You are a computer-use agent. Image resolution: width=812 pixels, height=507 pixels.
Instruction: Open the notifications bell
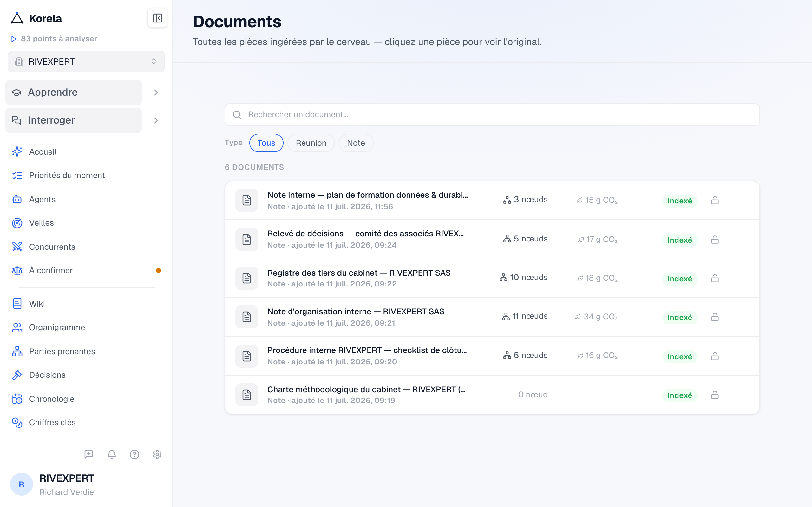(112, 454)
